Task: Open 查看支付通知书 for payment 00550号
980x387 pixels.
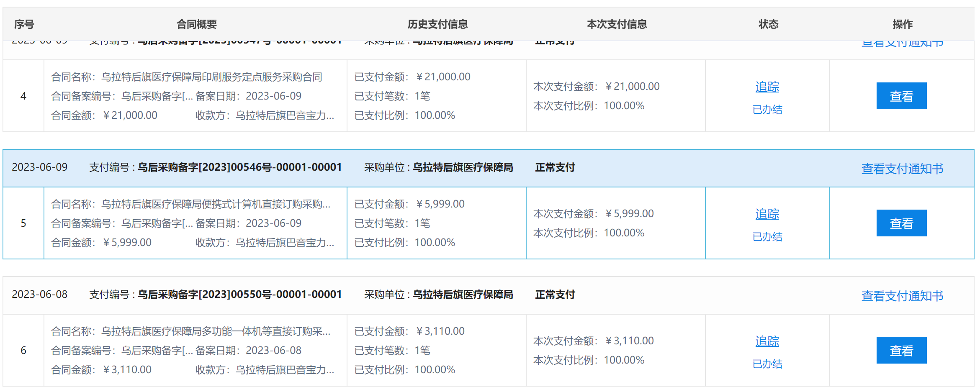Action: point(902,295)
